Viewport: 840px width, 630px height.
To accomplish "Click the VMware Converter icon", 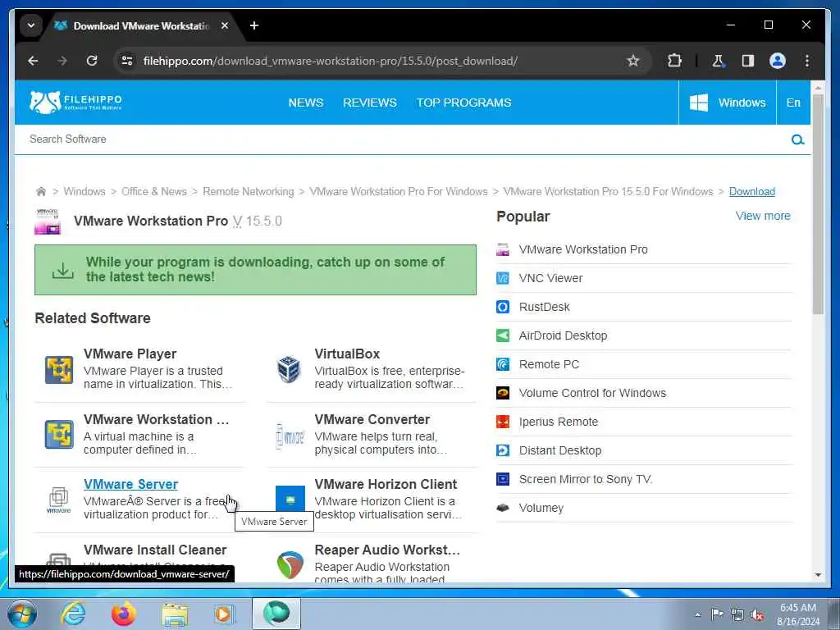I will [x=290, y=436].
